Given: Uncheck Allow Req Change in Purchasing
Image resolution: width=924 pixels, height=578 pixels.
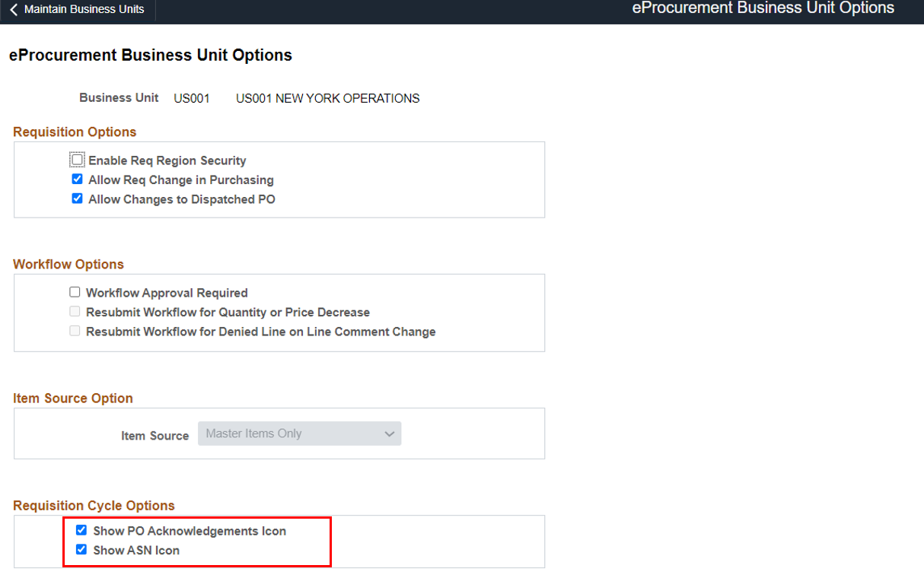Looking at the screenshot, I should pos(77,180).
